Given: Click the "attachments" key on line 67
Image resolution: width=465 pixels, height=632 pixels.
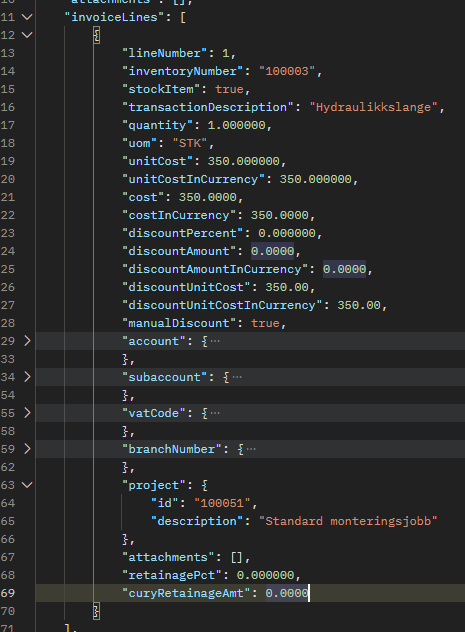Looking at the screenshot, I should point(168,557).
